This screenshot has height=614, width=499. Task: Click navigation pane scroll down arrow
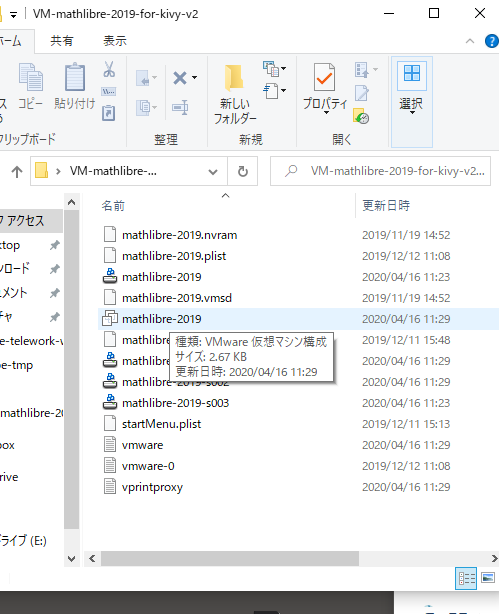click(x=71, y=558)
